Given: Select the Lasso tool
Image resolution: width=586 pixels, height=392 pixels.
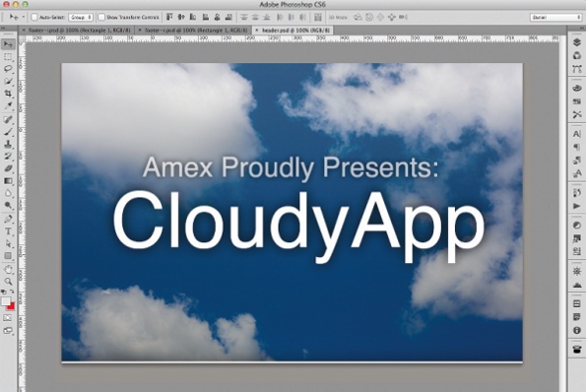Looking at the screenshot, I should pyautogui.click(x=8, y=69).
